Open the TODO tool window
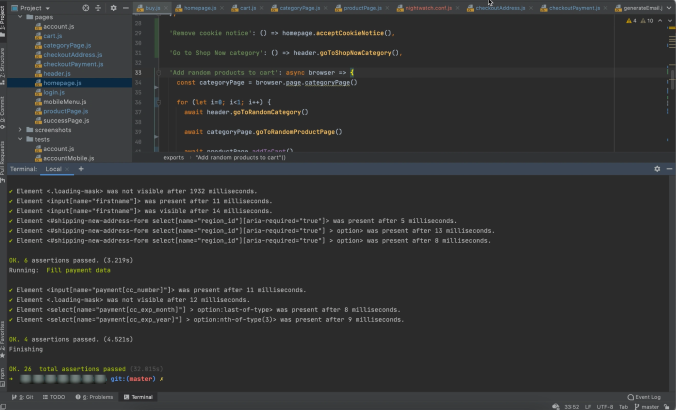The height and width of the screenshot is (410, 676). coord(54,397)
